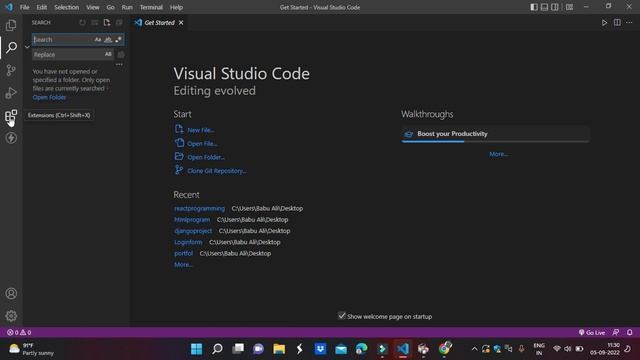Toggle Secondary Side Bar visibility
640x360 pixels.
[555, 7]
